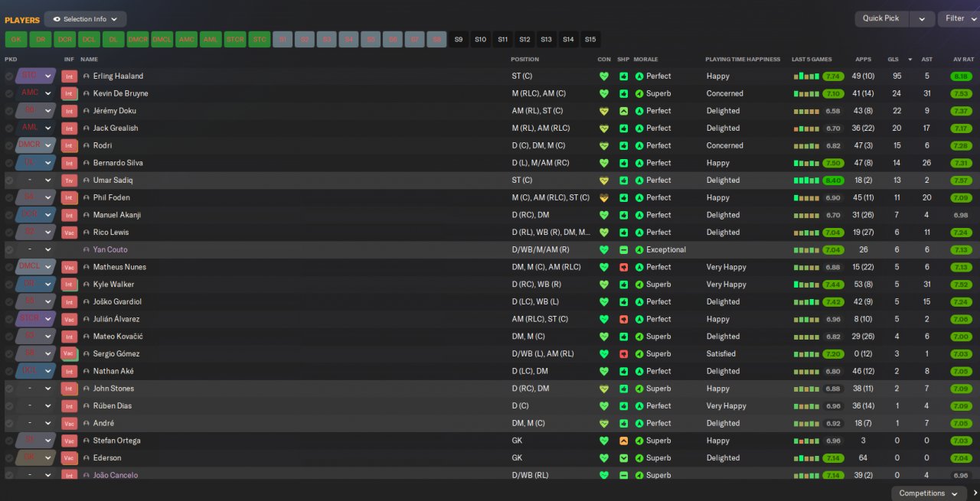Select the GK position slot
Image resolution: width=980 pixels, height=501 pixels.
click(x=16, y=39)
